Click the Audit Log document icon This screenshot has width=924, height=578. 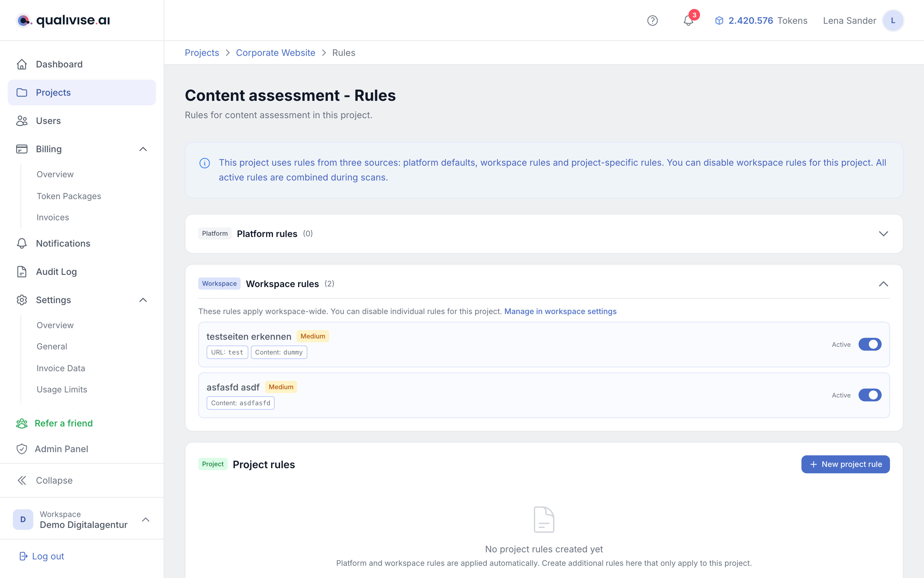pos(22,272)
